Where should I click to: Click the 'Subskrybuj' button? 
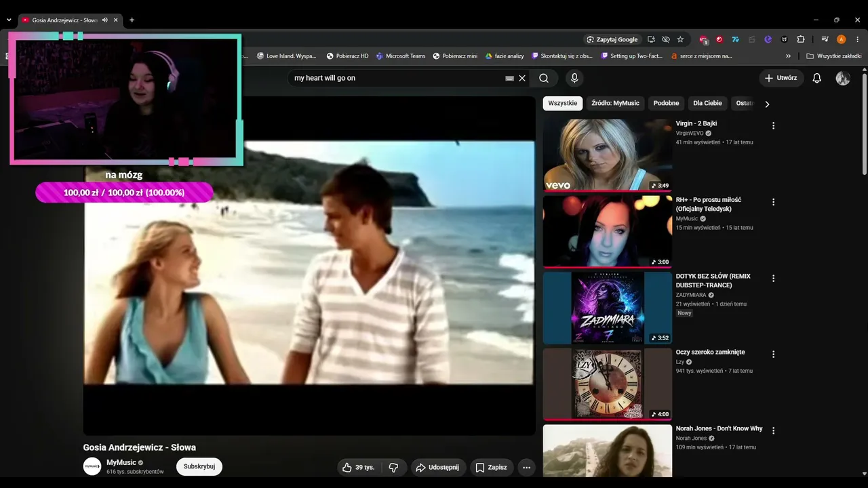tap(199, 466)
